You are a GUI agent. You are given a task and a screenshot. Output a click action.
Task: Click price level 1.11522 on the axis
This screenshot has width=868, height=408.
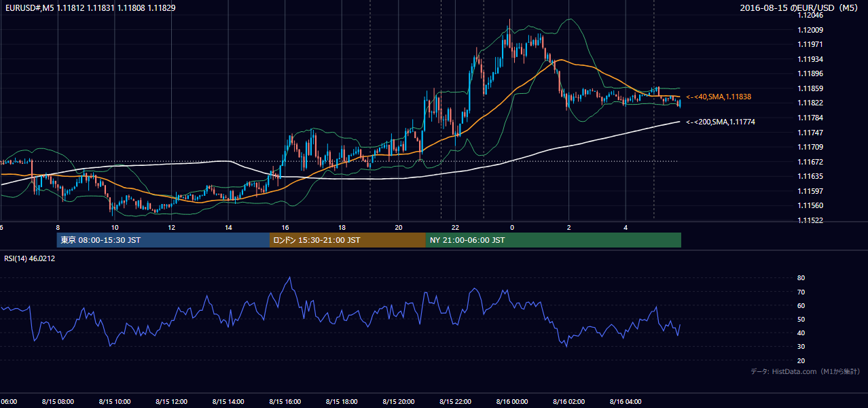[811, 220]
